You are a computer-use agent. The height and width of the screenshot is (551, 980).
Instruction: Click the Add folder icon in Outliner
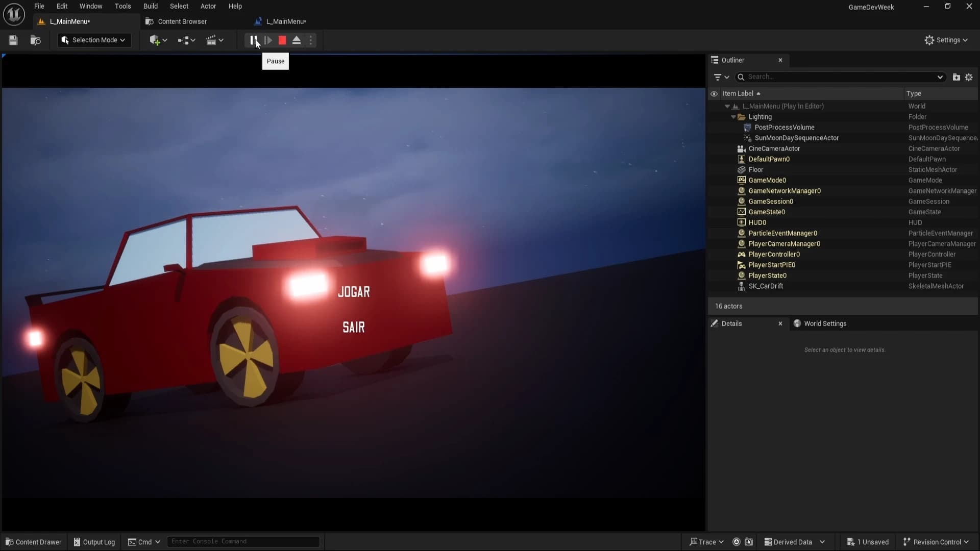(956, 77)
